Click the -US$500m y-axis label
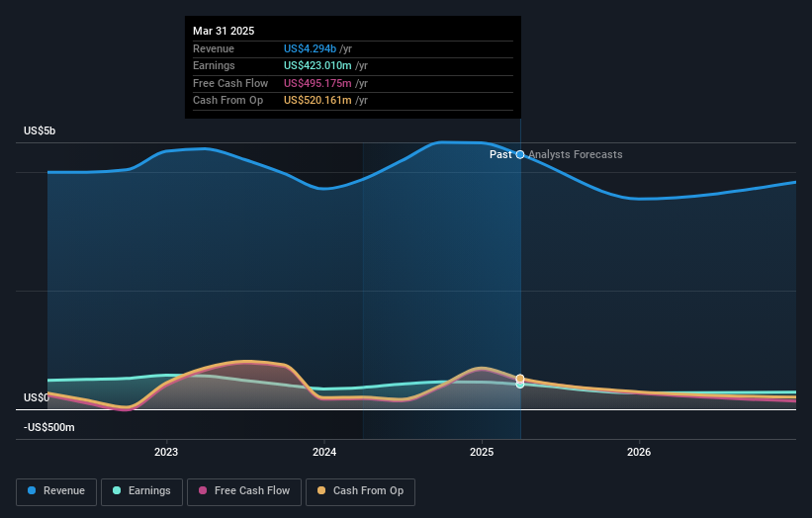 click(x=49, y=427)
